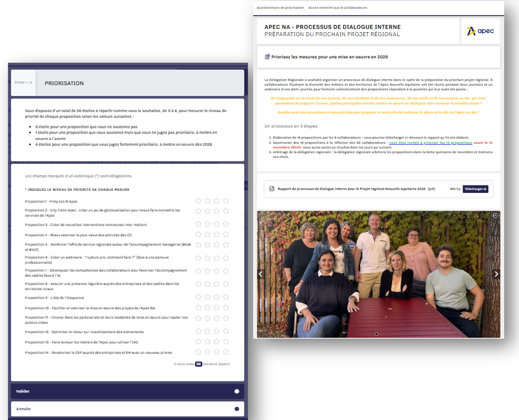This screenshot has height=420, width=519.
Task: Set Proposition 3 inter-métiers to four stars
Action: [x=226, y=224]
